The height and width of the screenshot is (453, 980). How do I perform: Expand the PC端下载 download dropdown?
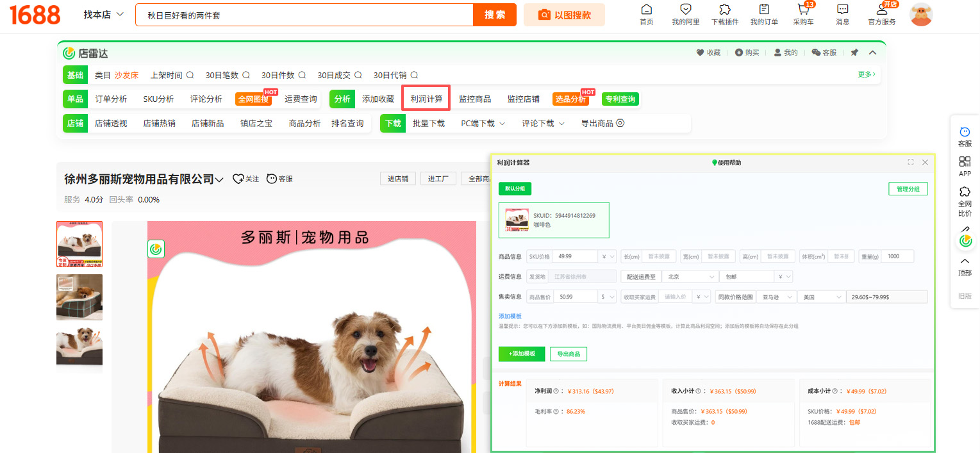[x=482, y=123]
